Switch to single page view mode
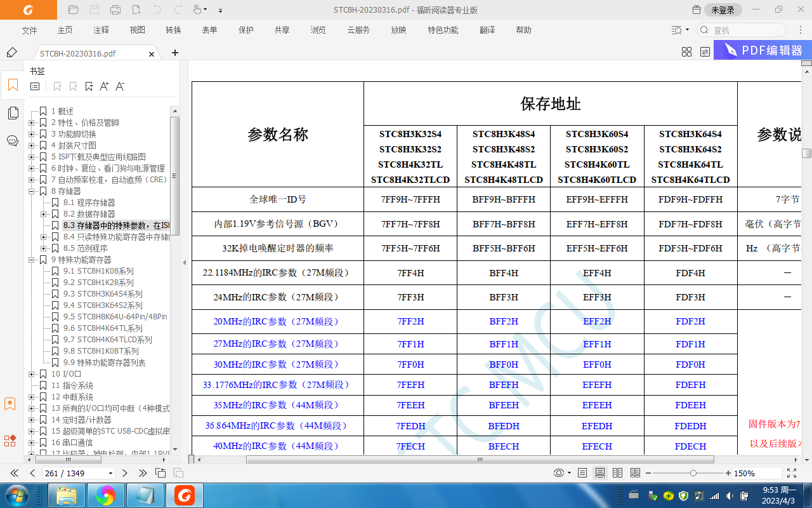The width and height of the screenshot is (812, 508). (582, 473)
